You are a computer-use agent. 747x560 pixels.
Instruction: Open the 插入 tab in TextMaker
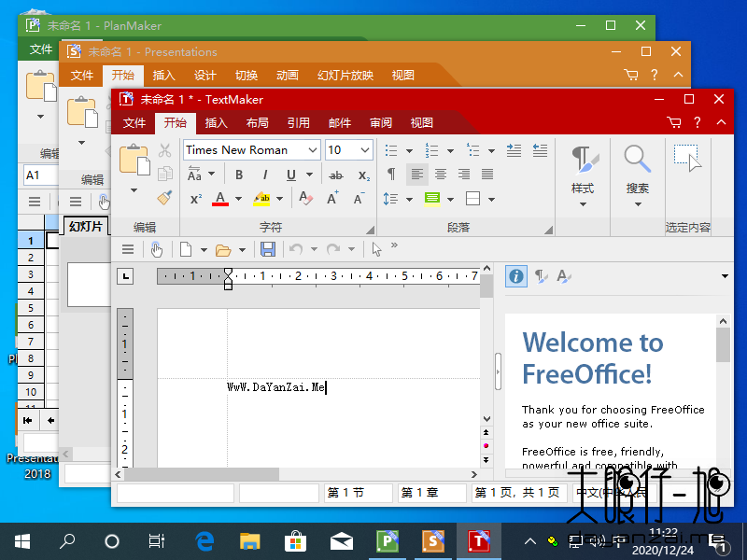[216, 123]
